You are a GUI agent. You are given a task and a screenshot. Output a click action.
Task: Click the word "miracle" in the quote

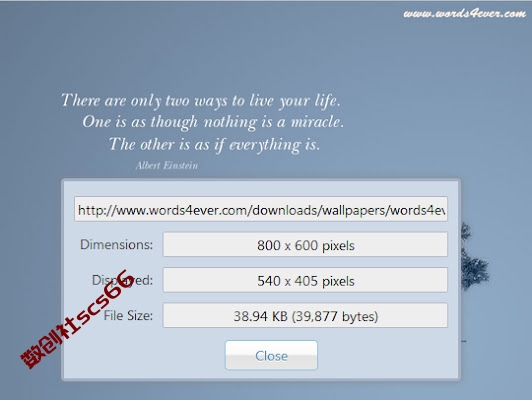coord(317,122)
